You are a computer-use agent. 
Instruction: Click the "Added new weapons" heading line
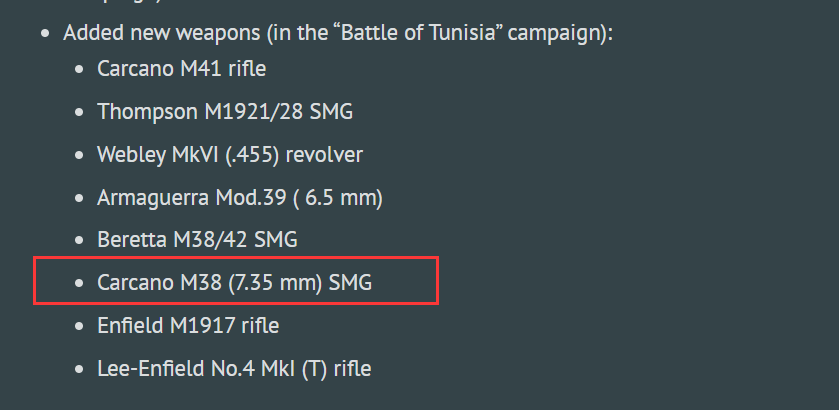(338, 34)
